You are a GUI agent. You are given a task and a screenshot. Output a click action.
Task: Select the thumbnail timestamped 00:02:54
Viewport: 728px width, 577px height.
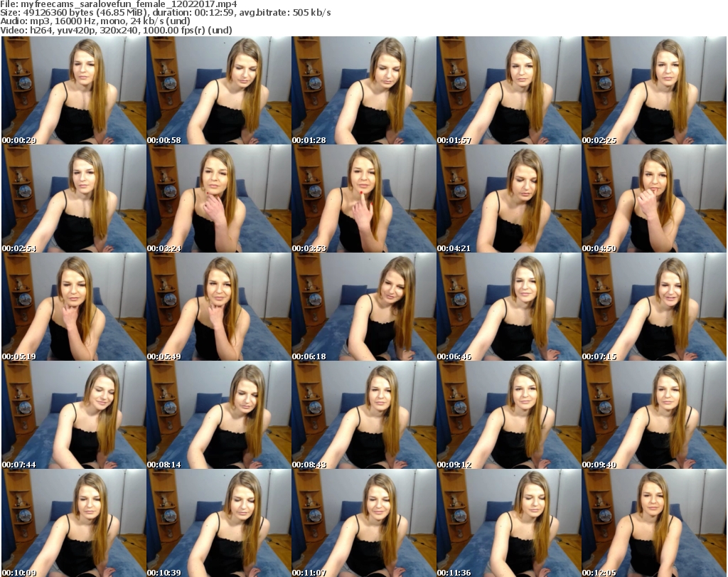point(74,198)
